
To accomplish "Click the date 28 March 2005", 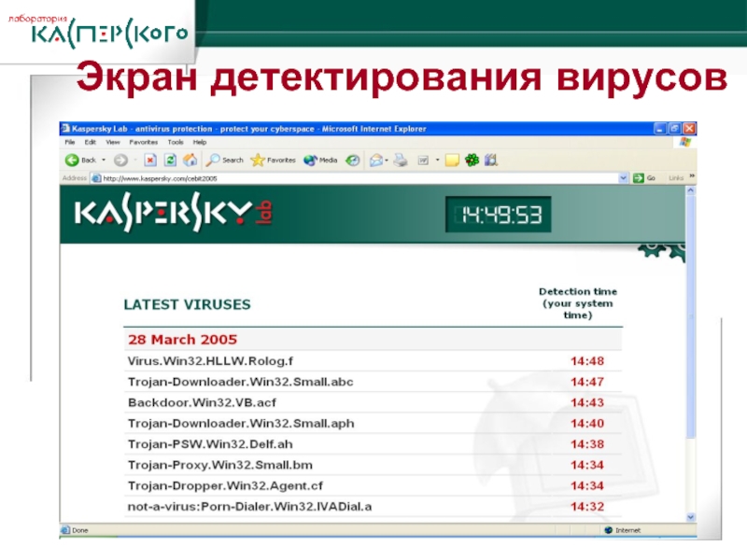I will [182, 340].
